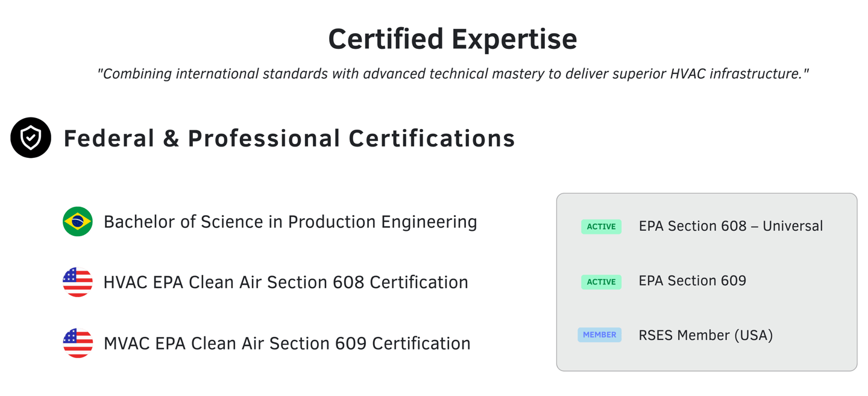Image resolution: width=868 pixels, height=396 pixels.
Task: Open the RSES Member (USA) entry
Action: pyautogui.click(x=705, y=335)
